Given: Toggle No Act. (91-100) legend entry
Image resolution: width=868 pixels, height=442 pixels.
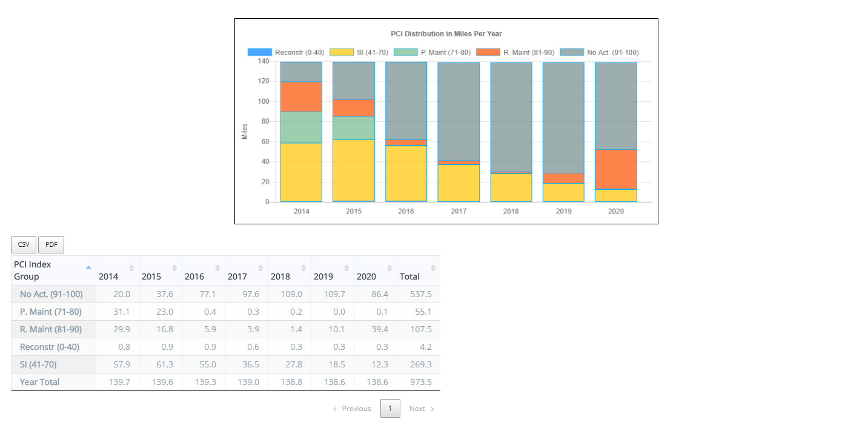Looking at the screenshot, I should [599, 53].
